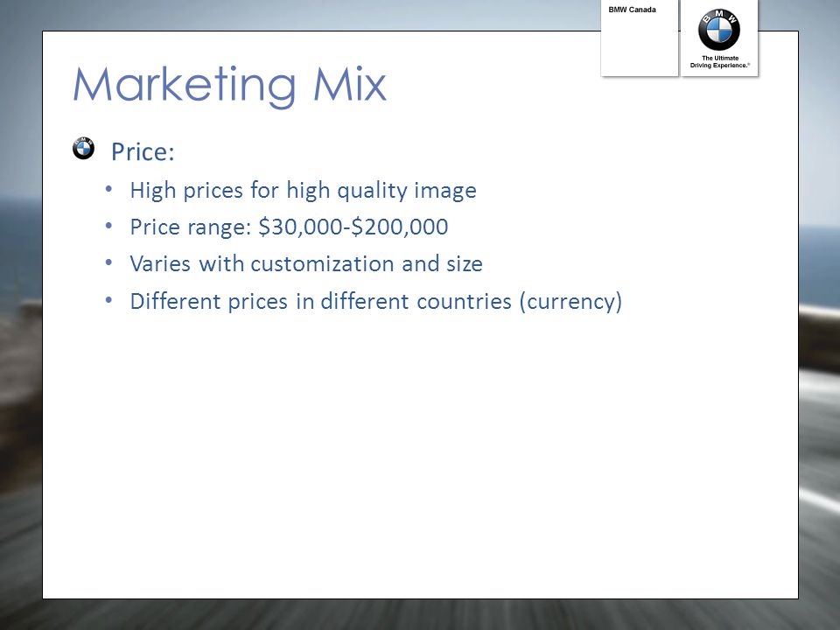
Task: Click the "Price:" heading text
Action: [143, 151]
